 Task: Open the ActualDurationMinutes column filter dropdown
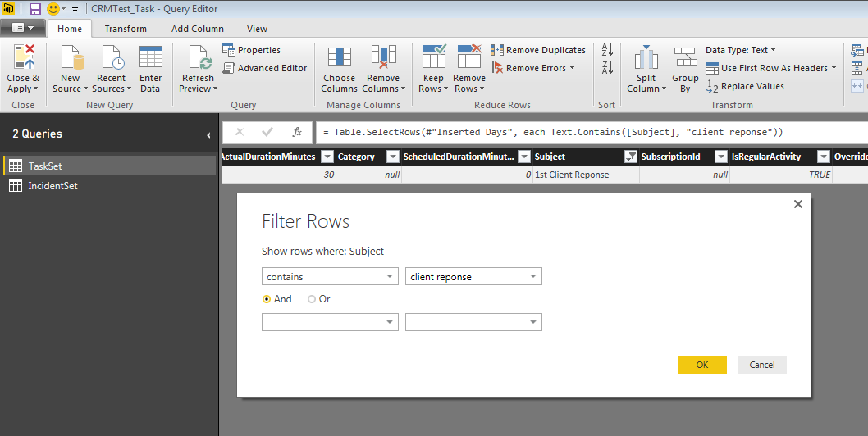click(327, 157)
